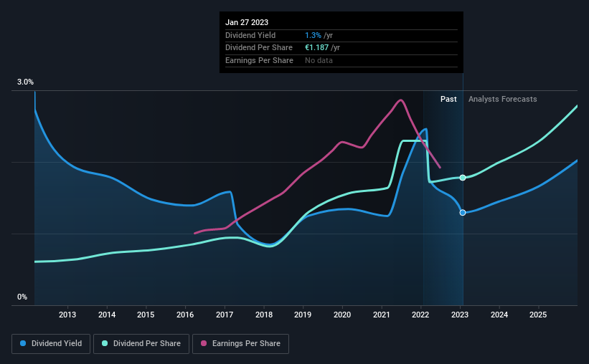Click the €1.187 dividend per share value
Screen dimensions: 589x364
point(316,48)
